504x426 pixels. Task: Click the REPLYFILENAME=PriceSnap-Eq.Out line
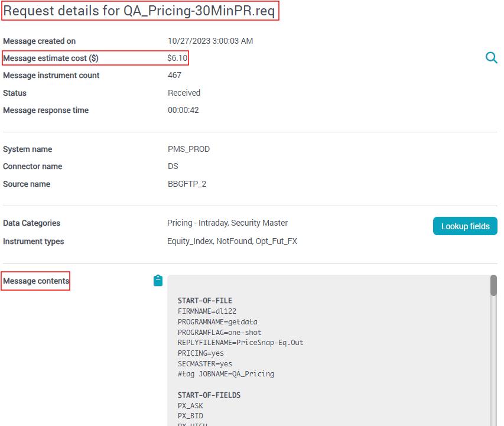click(x=240, y=342)
